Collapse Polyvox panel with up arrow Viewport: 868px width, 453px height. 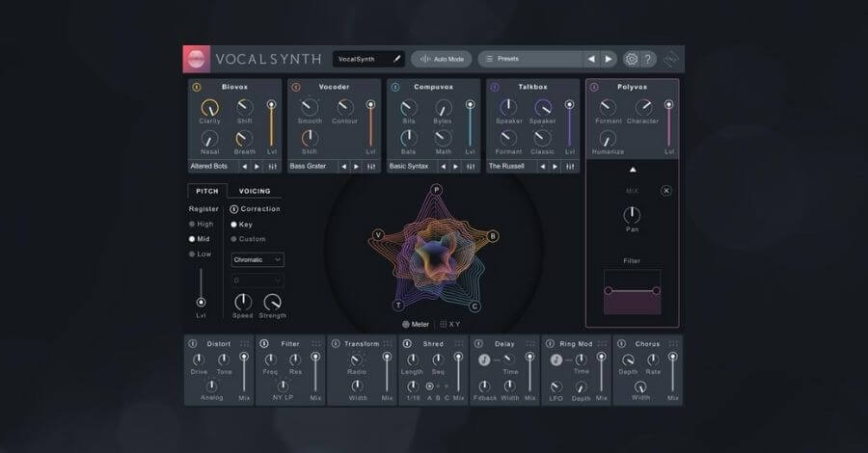click(x=633, y=170)
